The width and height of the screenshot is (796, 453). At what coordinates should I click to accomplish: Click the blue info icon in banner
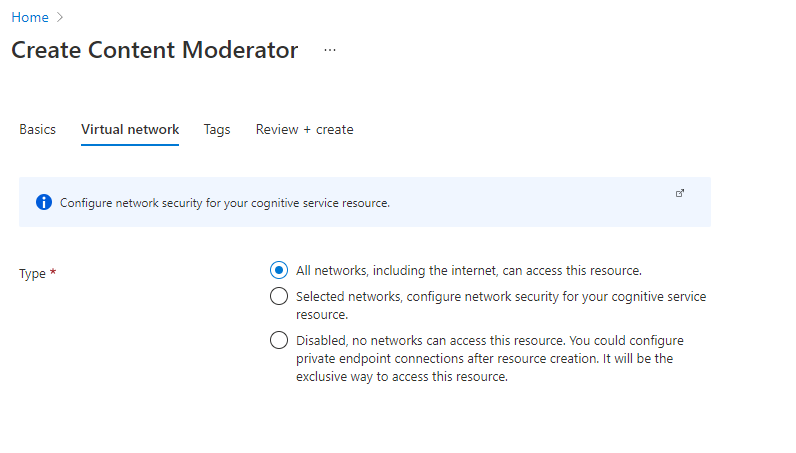(x=43, y=202)
